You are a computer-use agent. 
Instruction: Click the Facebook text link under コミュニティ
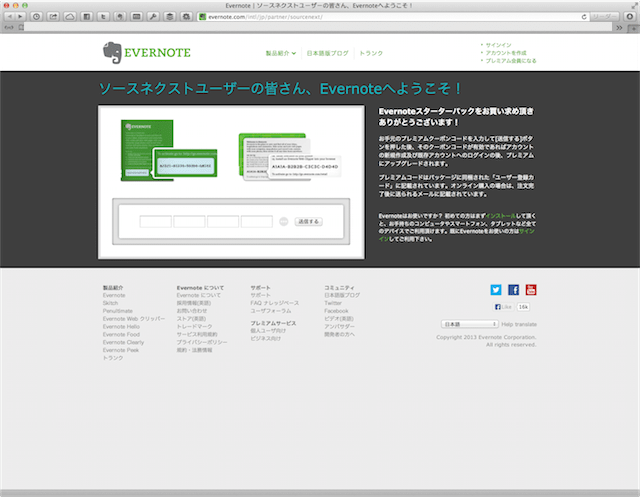pos(336,311)
